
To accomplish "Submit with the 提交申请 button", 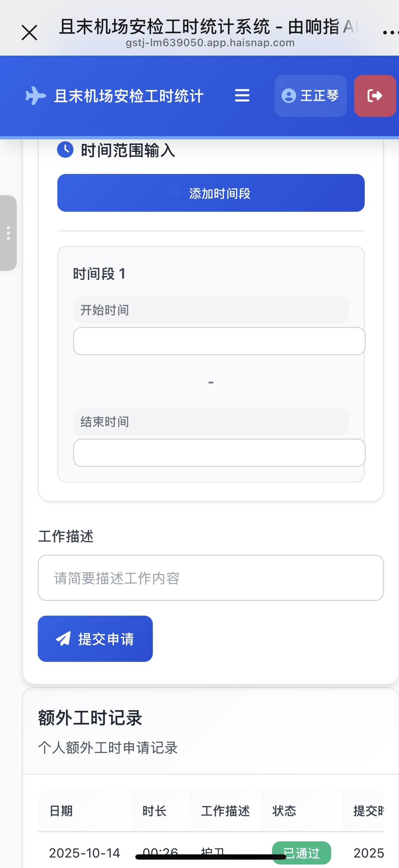I will (95, 639).
